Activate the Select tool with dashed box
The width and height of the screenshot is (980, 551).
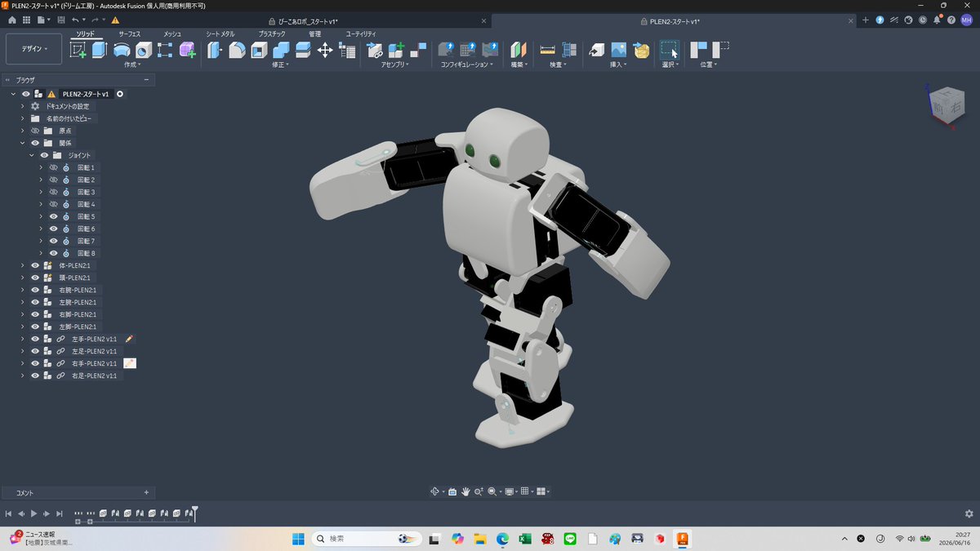[x=669, y=50]
